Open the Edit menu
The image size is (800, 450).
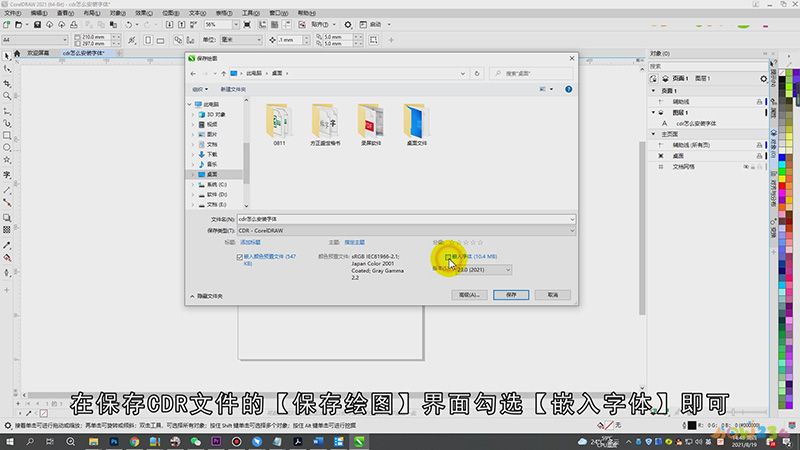39,13
